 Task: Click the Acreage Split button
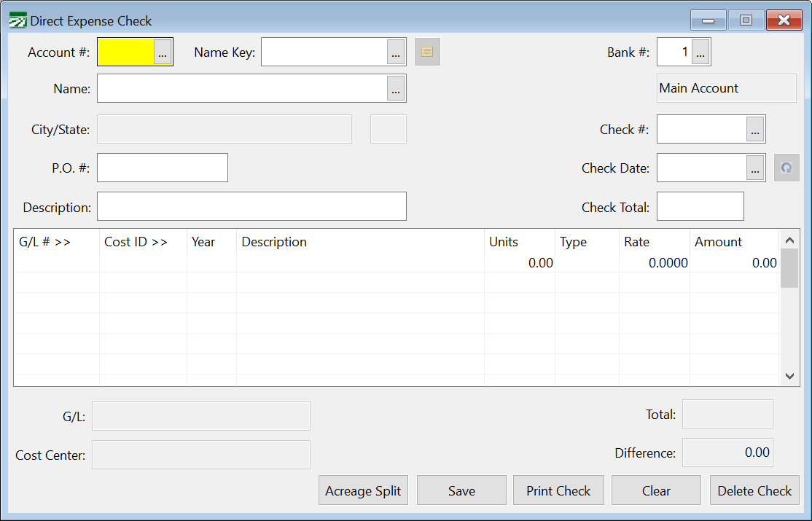(x=363, y=490)
